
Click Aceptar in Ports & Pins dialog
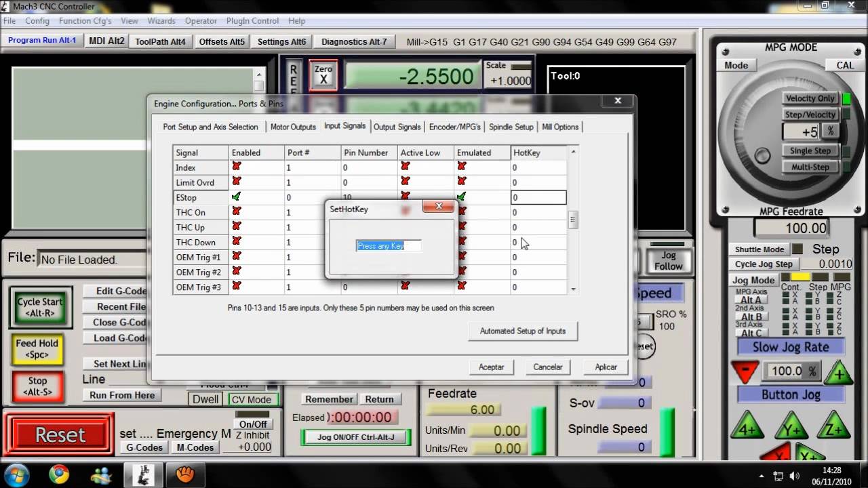[x=492, y=367]
